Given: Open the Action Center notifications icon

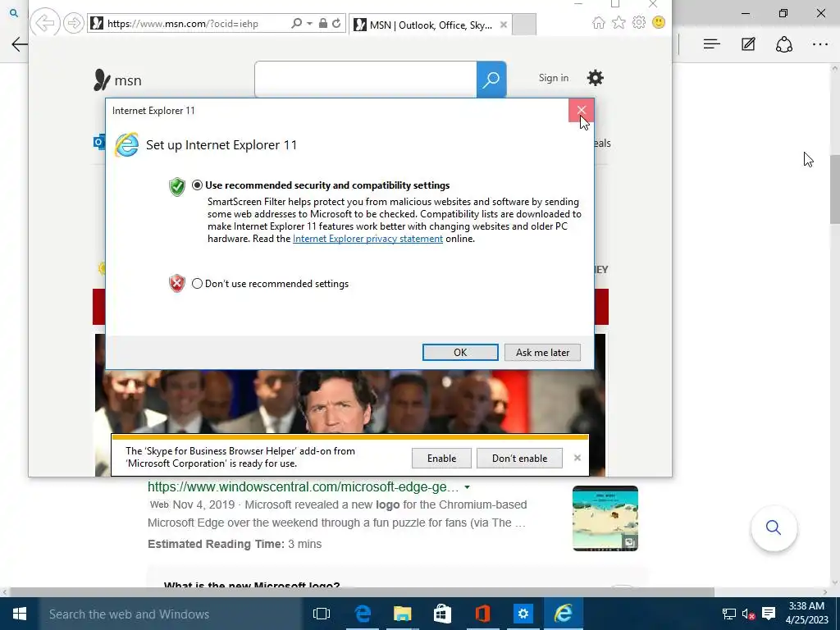Looking at the screenshot, I should pyautogui.click(x=769, y=614).
